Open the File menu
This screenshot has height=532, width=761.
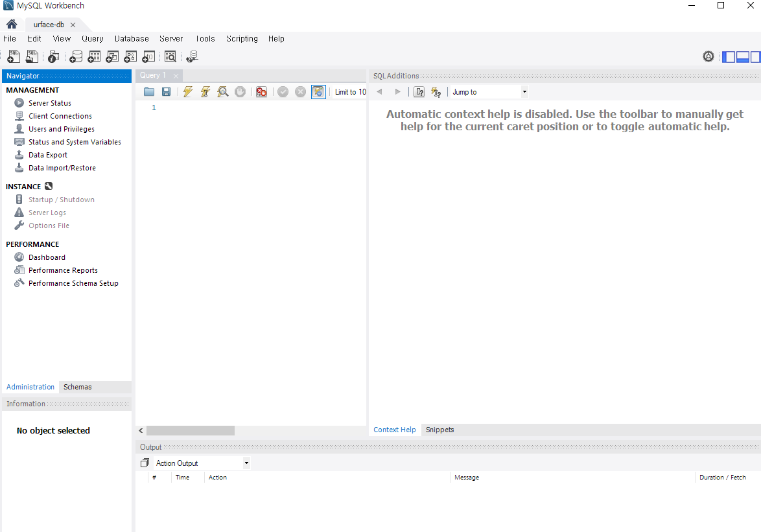(x=10, y=39)
